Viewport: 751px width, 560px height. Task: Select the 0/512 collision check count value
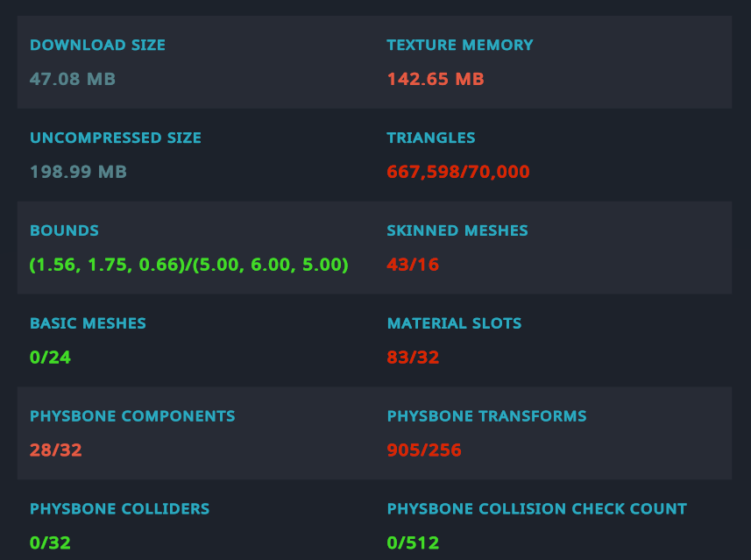[x=413, y=543]
